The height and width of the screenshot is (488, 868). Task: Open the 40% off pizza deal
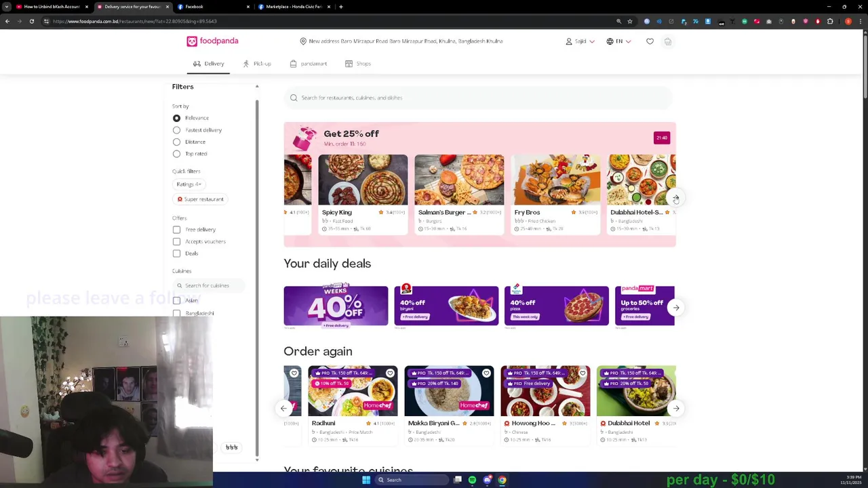(x=557, y=306)
